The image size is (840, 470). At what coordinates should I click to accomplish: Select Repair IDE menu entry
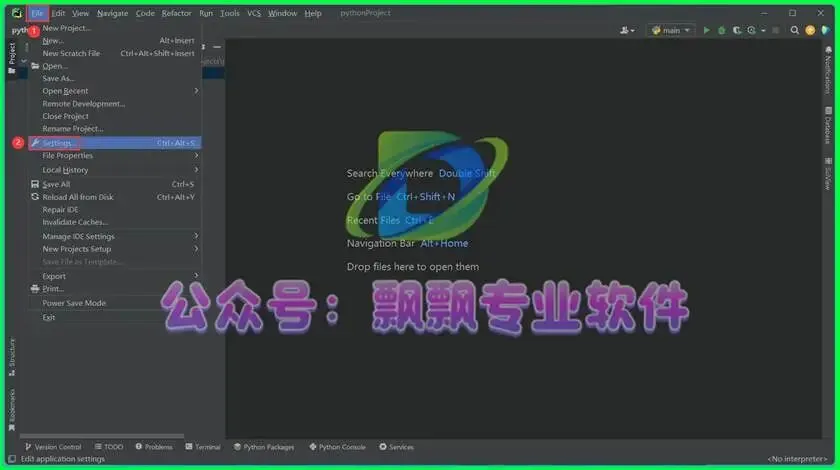click(x=115, y=210)
